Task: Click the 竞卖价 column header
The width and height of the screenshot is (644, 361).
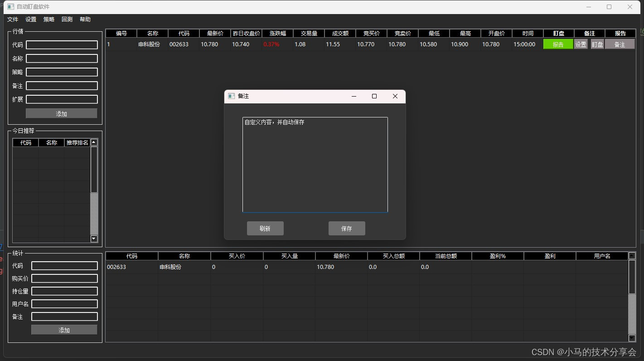Action: tap(403, 34)
